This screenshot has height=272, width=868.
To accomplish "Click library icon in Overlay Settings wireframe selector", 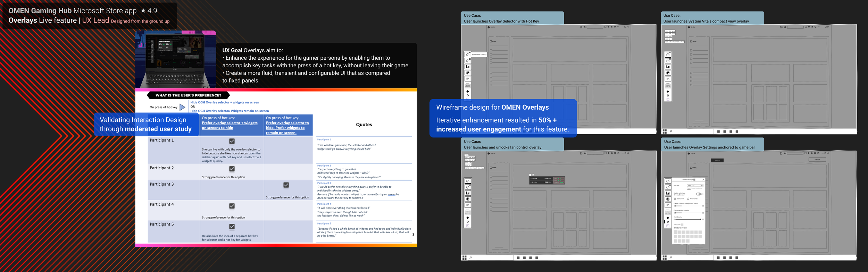I will point(668,205).
